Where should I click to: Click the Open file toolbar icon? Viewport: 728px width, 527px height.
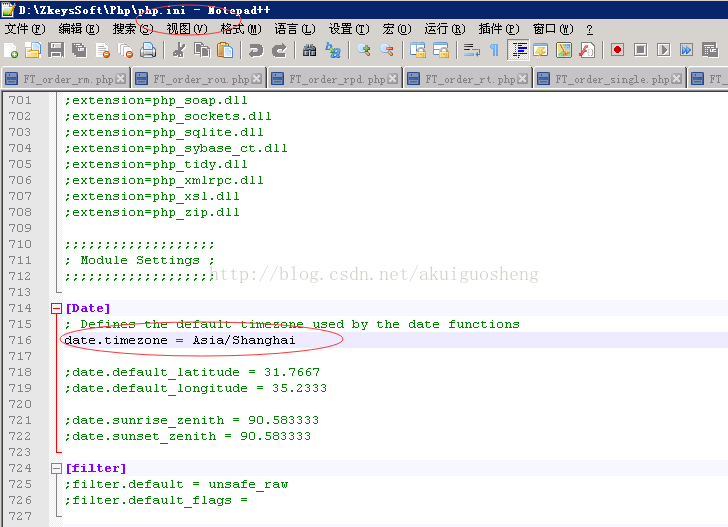(x=33, y=50)
